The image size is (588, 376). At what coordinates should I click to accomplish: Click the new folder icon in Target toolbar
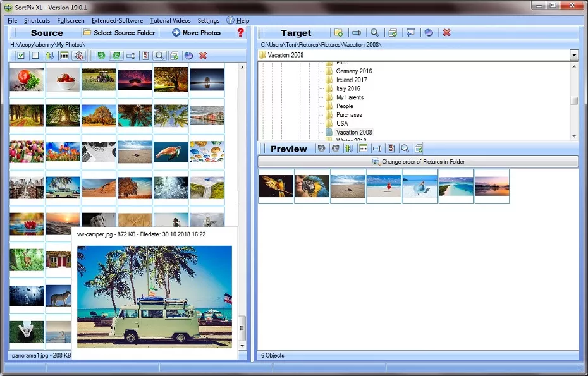(x=339, y=33)
